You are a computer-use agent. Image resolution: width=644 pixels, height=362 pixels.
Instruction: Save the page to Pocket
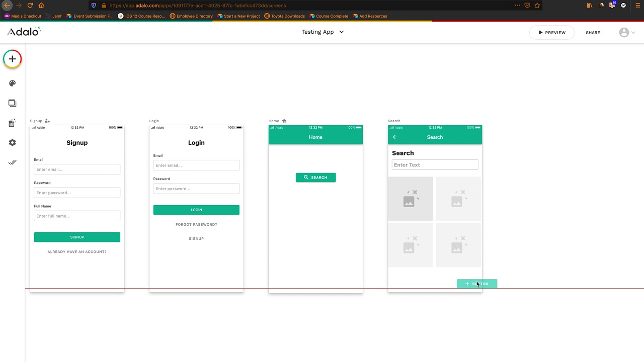click(527, 6)
